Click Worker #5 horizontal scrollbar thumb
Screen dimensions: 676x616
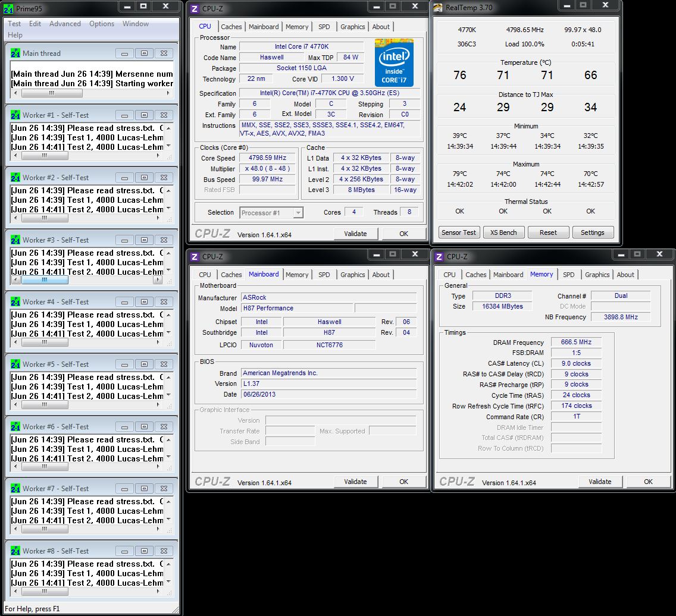45,405
